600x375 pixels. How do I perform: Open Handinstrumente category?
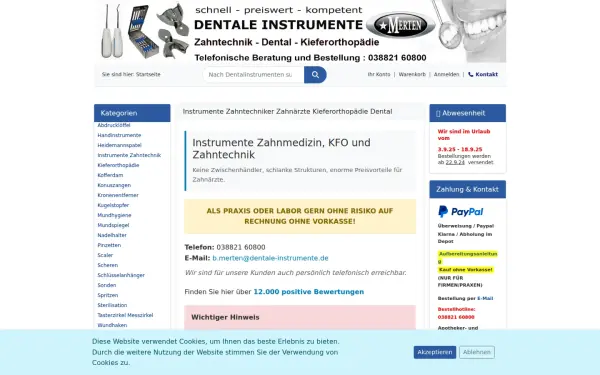[119, 135]
